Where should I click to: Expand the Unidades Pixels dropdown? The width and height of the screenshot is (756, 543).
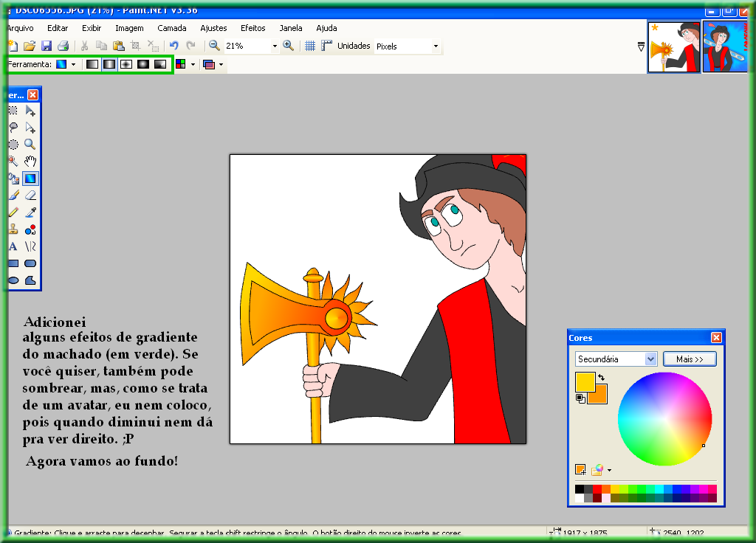click(x=436, y=46)
